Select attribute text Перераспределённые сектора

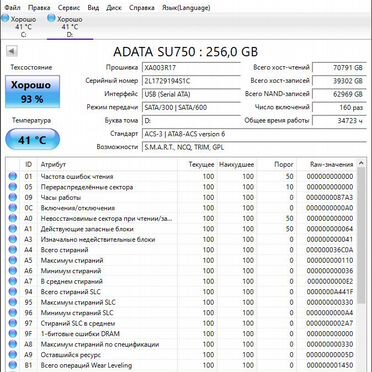tap(87, 187)
